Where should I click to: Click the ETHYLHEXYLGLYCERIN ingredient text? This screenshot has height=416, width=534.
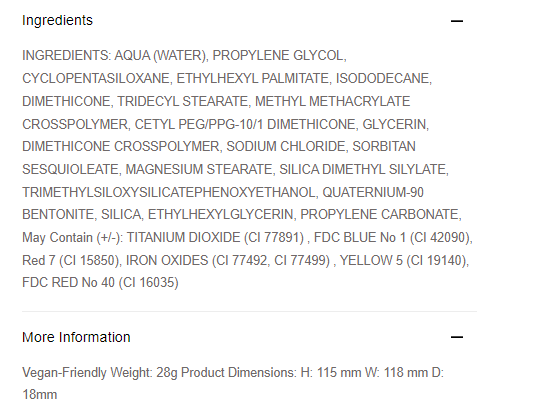220,214
